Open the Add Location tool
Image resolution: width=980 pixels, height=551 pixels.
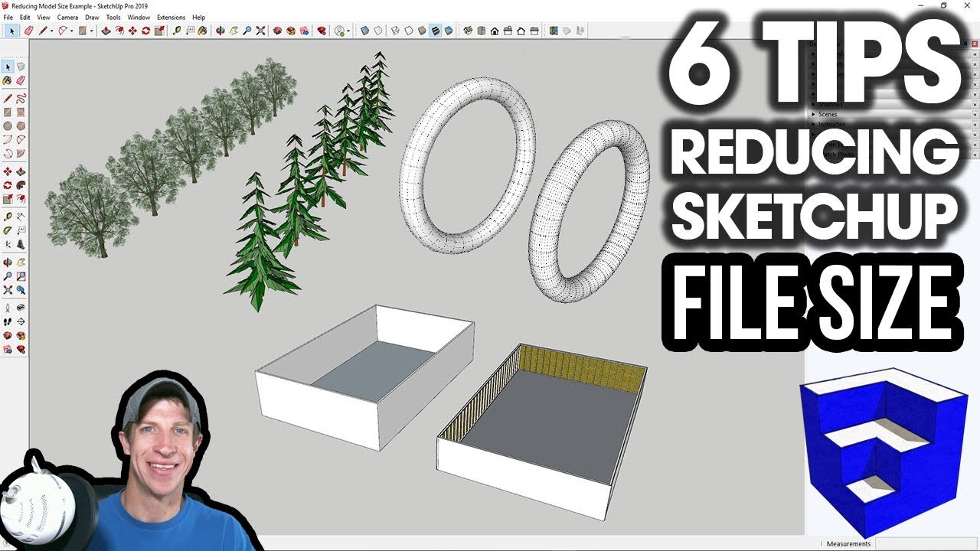tap(554, 31)
